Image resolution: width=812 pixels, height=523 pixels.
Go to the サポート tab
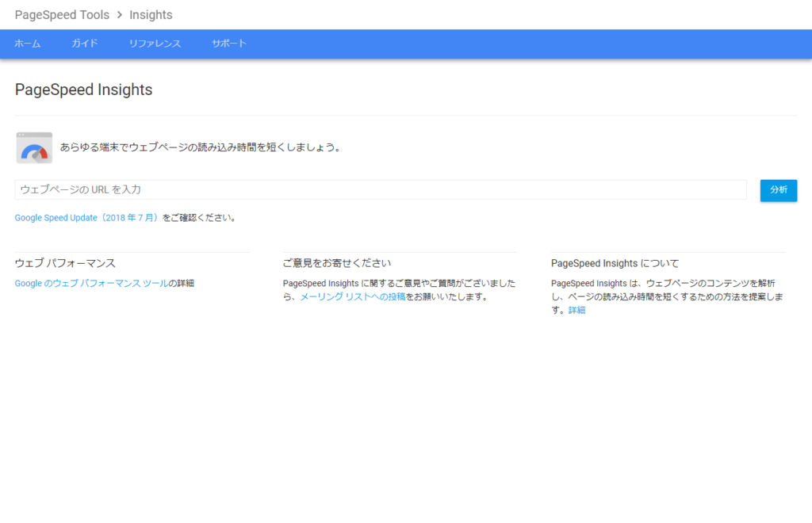229,44
